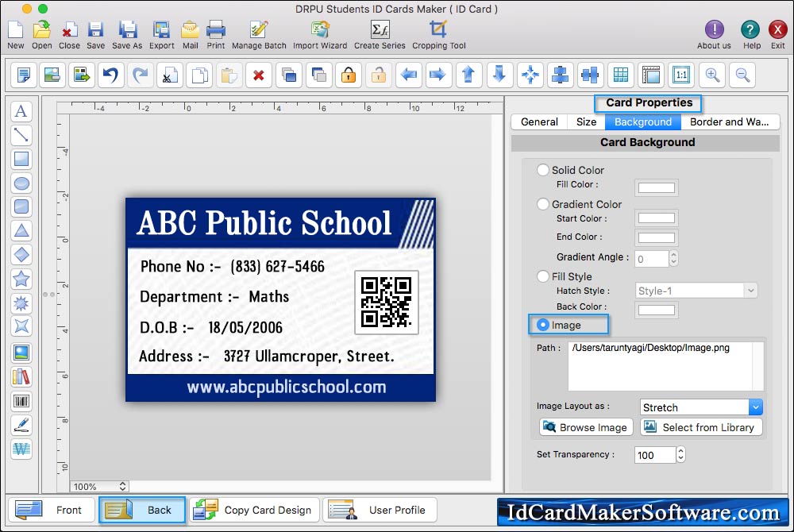This screenshot has width=794, height=532.
Task: Open a file with the Open icon
Action: 41,35
